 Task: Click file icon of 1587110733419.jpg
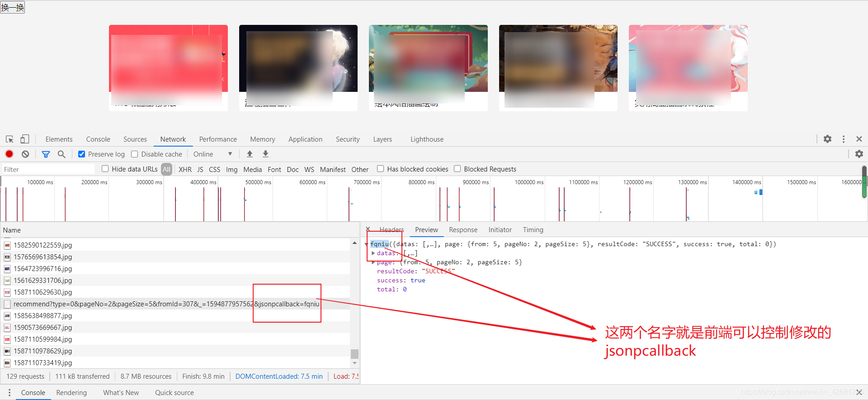pyautogui.click(x=7, y=363)
